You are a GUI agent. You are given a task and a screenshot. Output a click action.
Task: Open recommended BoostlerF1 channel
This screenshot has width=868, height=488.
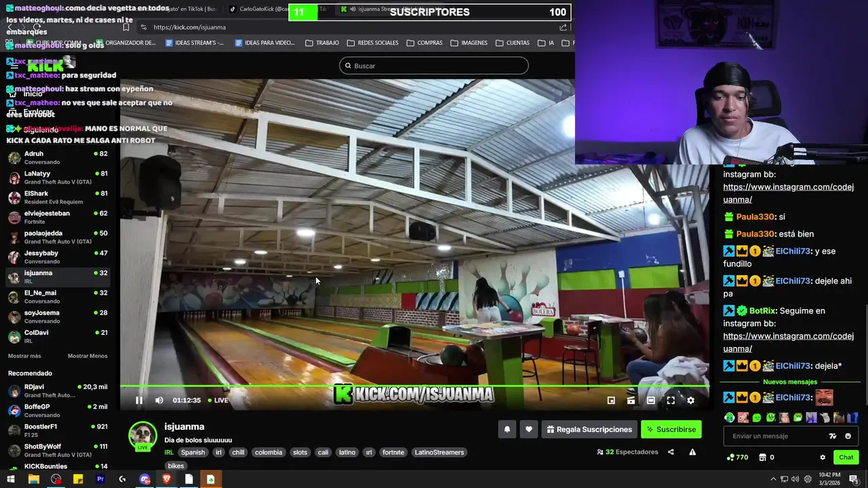[58, 430]
